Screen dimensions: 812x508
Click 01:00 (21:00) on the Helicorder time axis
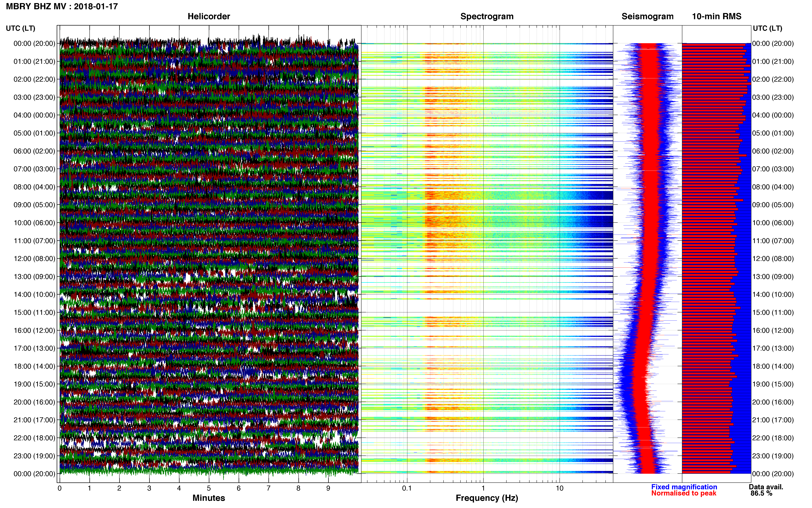click(x=34, y=62)
